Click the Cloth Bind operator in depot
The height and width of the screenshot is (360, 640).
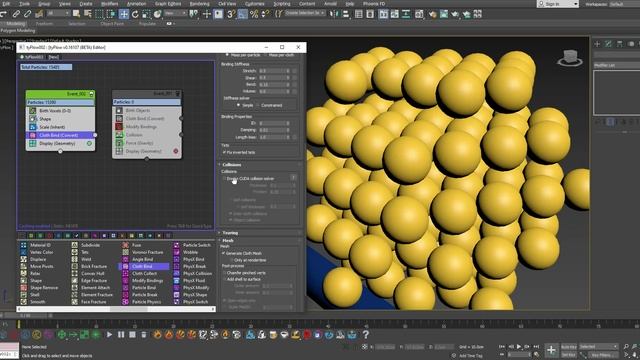coord(144,267)
